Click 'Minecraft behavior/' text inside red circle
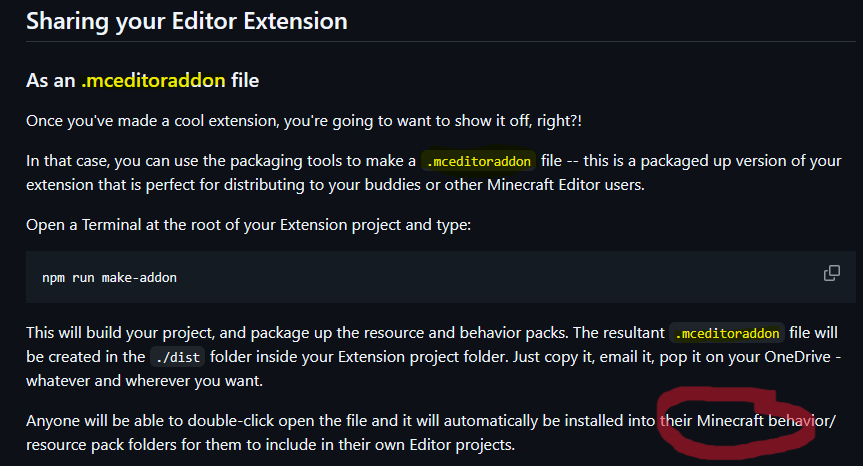 (766, 421)
